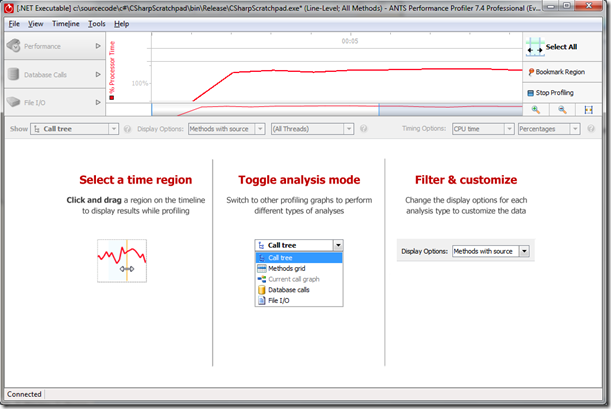
Task: Click the Display Options label in toolbar
Action: point(160,129)
